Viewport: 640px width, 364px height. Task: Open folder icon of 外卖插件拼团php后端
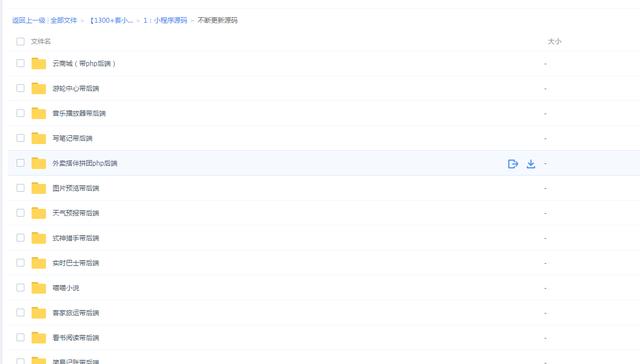[39, 163]
